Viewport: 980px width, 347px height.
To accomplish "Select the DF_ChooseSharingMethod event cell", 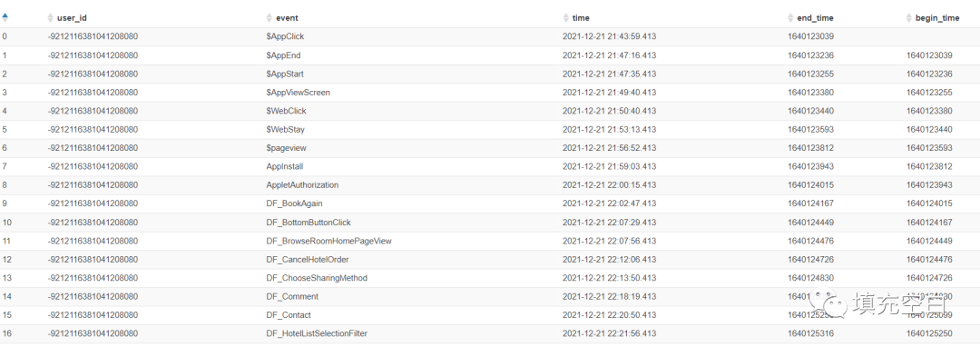I will [317, 278].
